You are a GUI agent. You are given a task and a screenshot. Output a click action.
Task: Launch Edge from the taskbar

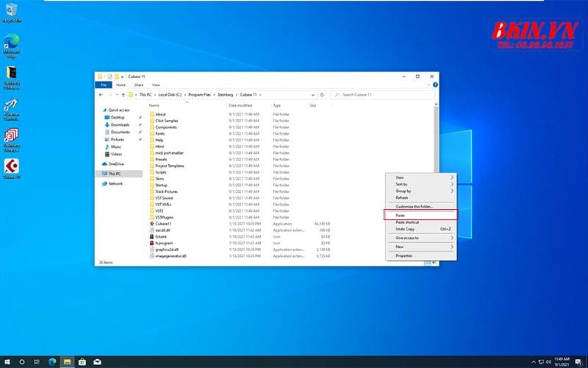pos(52,362)
